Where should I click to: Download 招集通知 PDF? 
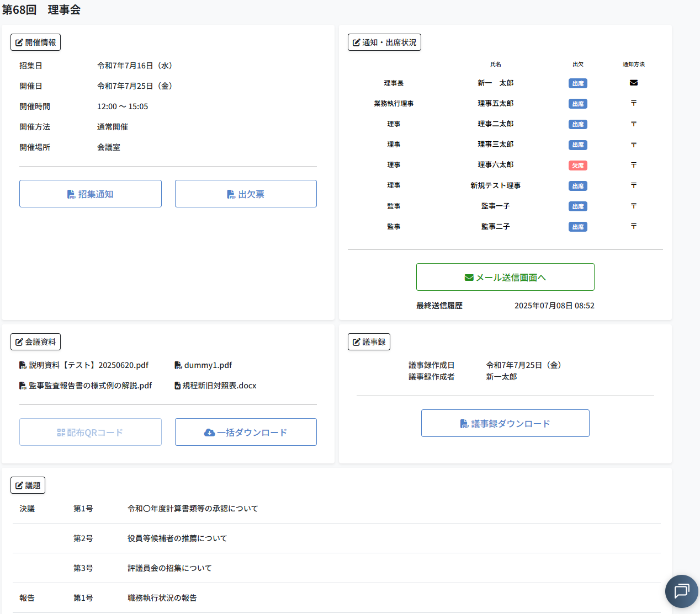(91, 194)
